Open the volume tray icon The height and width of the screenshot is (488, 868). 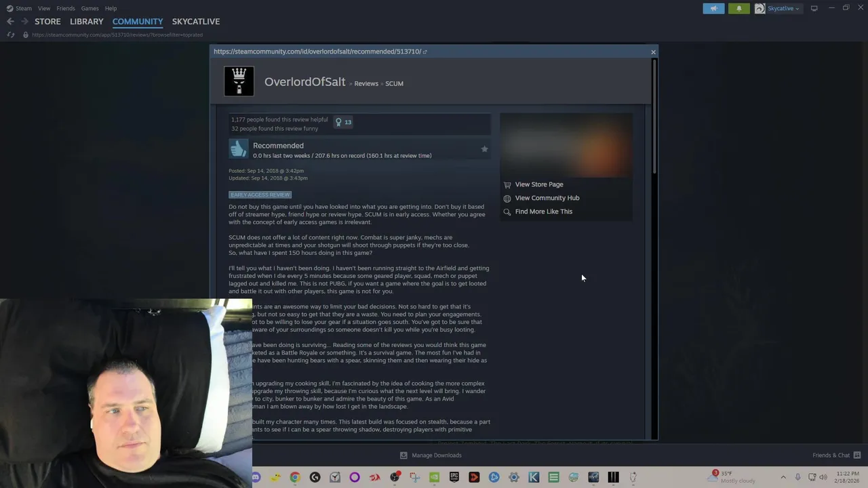823,477
